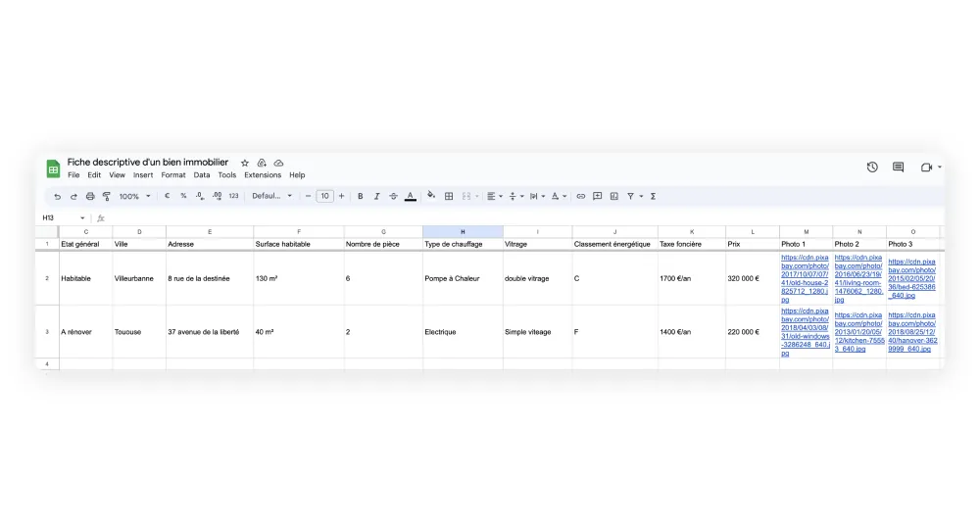980x526 pixels.
Task: Open the Borders grid icon
Action: pos(449,196)
